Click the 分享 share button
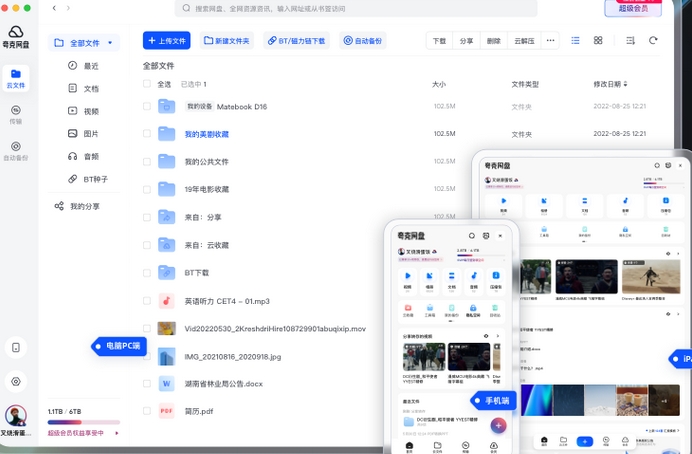Image resolution: width=692 pixels, height=454 pixels. pos(466,41)
